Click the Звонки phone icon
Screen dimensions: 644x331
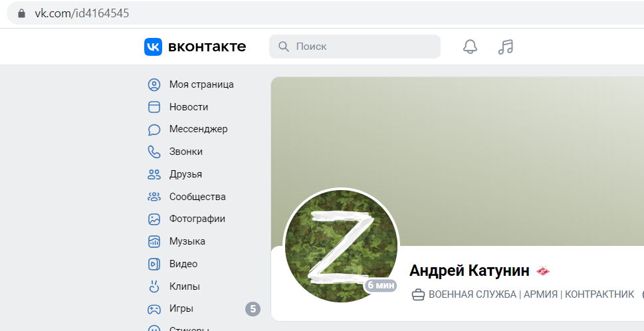click(x=154, y=152)
